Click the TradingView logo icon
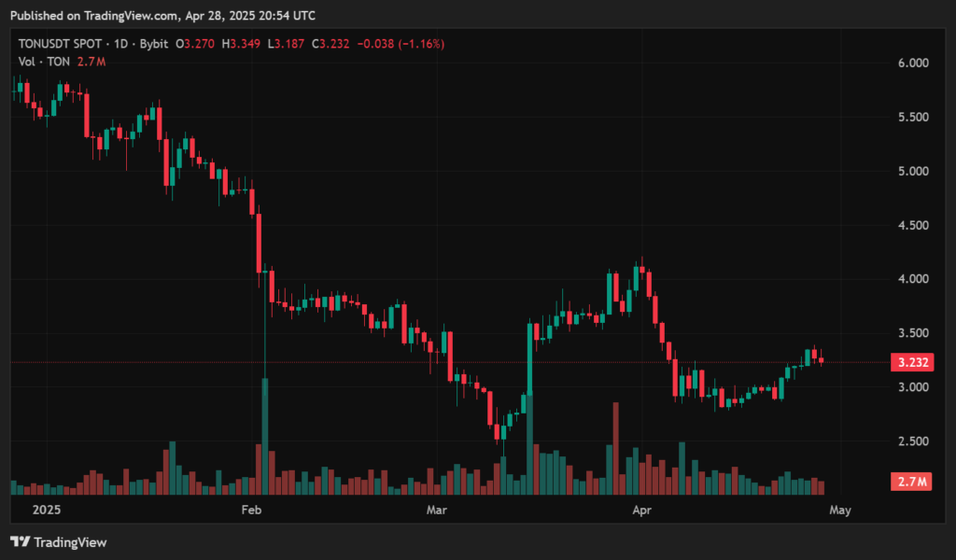 click(20, 541)
